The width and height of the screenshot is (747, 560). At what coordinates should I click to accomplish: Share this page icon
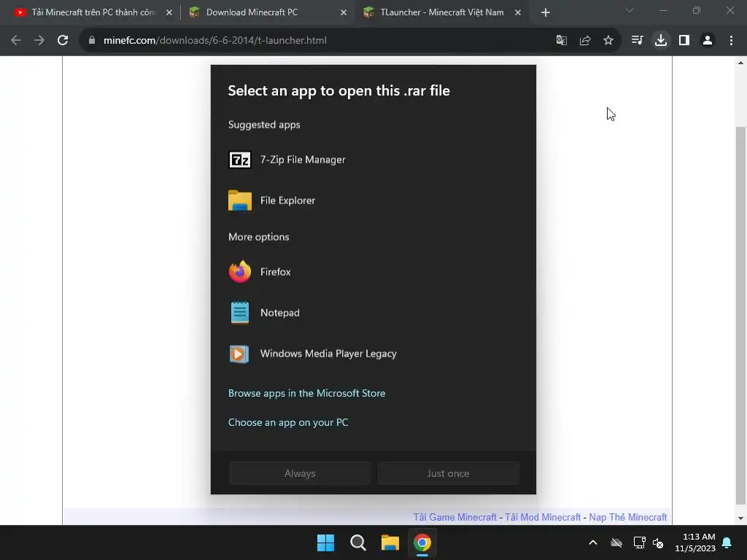(585, 41)
